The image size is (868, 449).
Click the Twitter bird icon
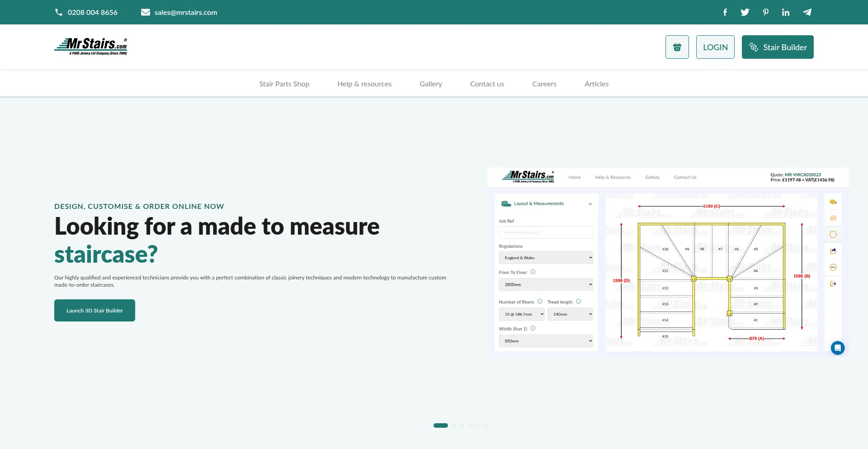tap(745, 12)
